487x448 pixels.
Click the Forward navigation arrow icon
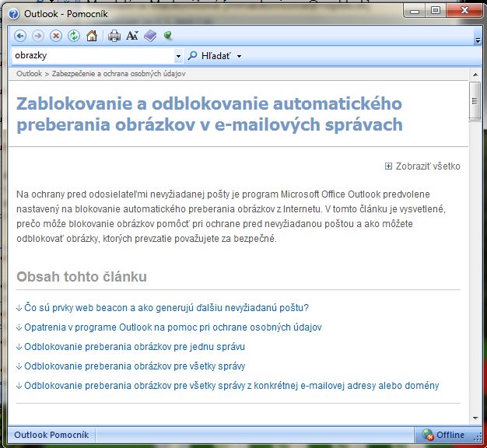38,36
